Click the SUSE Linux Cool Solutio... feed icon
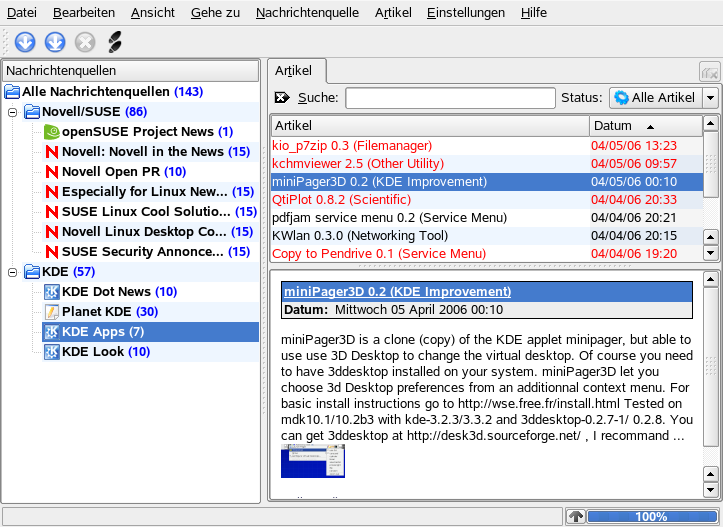 click(x=52, y=212)
